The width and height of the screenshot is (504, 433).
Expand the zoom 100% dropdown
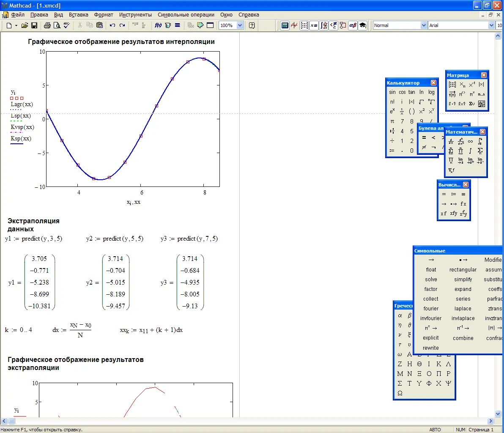pos(240,25)
